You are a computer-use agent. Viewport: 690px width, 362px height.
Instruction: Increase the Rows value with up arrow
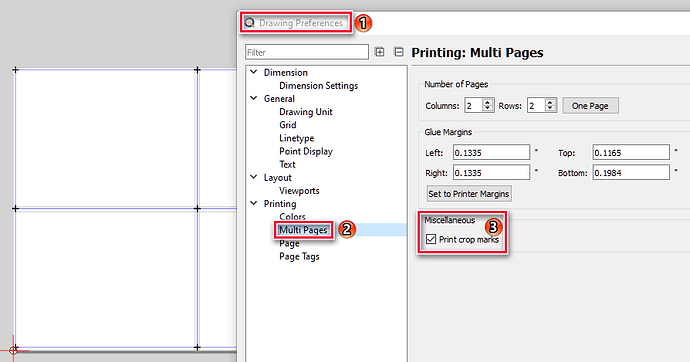click(550, 102)
